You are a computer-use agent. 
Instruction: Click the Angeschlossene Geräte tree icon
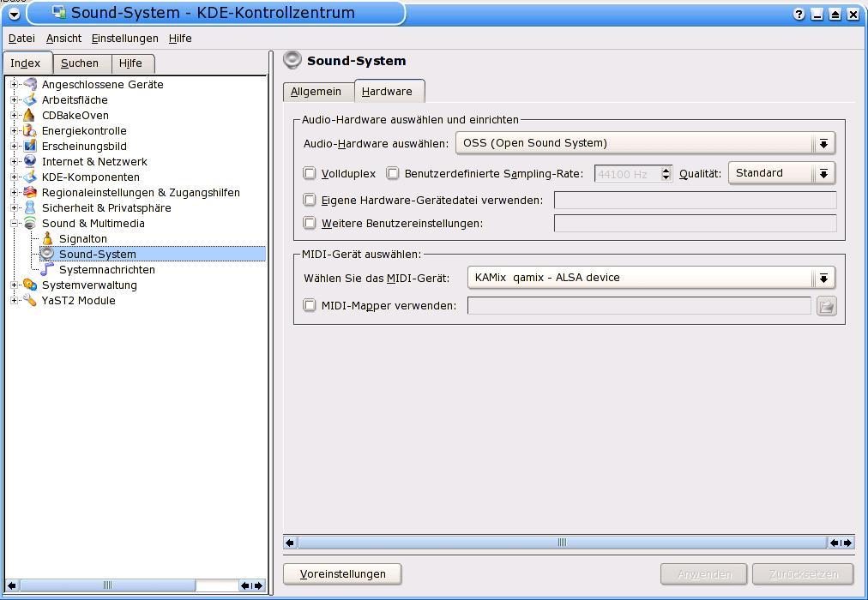point(29,85)
